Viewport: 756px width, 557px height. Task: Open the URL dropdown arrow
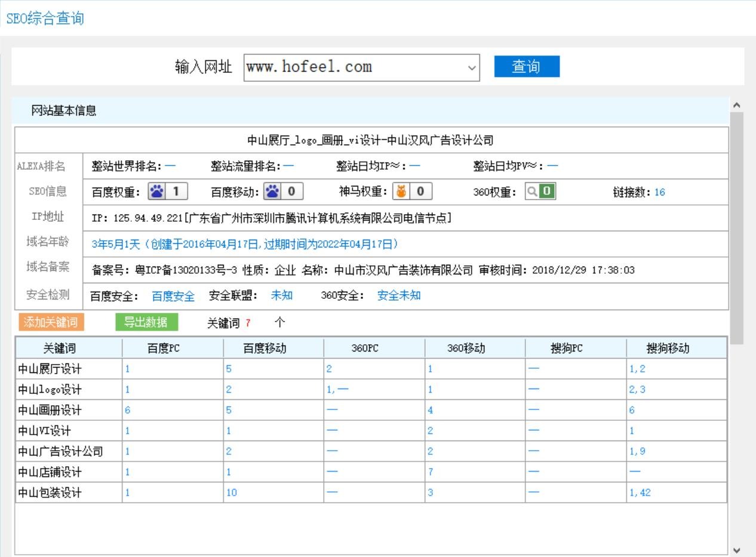pos(472,68)
